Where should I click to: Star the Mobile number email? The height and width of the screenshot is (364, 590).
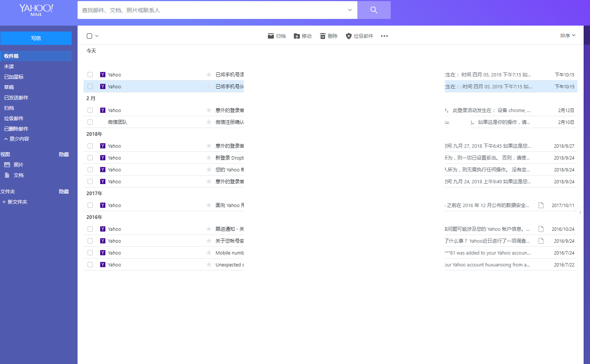[x=209, y=253]
